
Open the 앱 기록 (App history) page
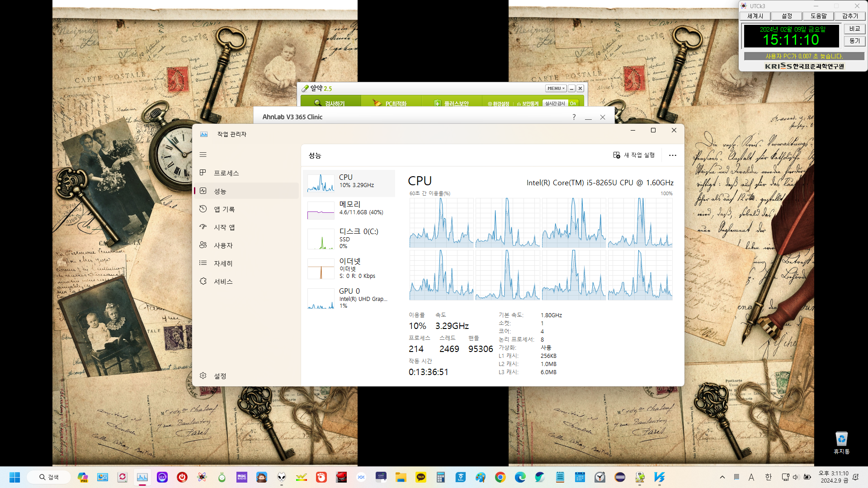(x=246, y=209)
